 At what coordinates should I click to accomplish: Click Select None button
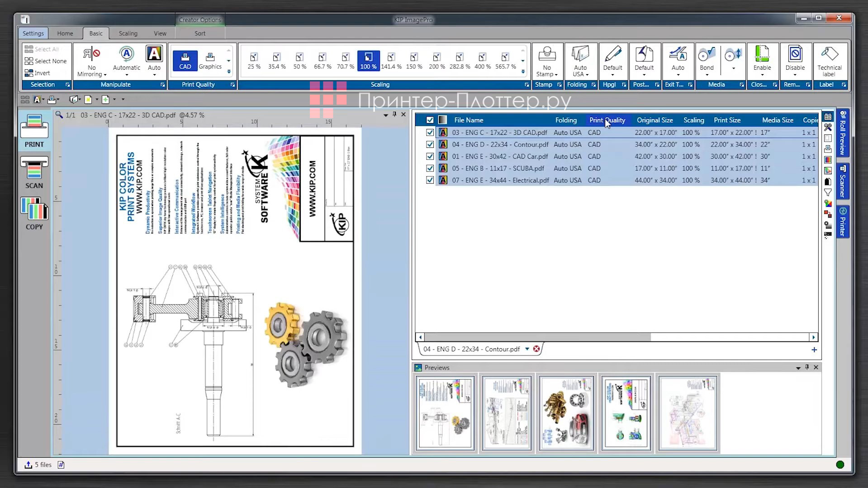coord(46,61)
